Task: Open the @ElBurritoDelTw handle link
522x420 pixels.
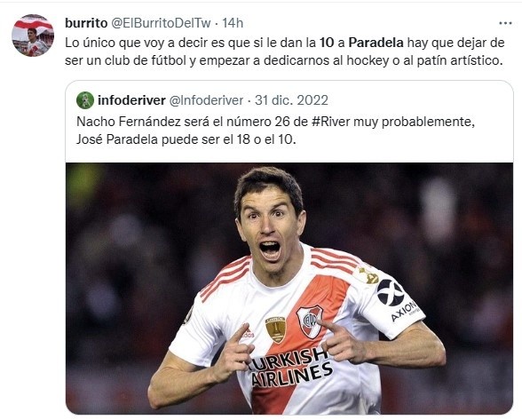Action: click(x=161, y=23)
